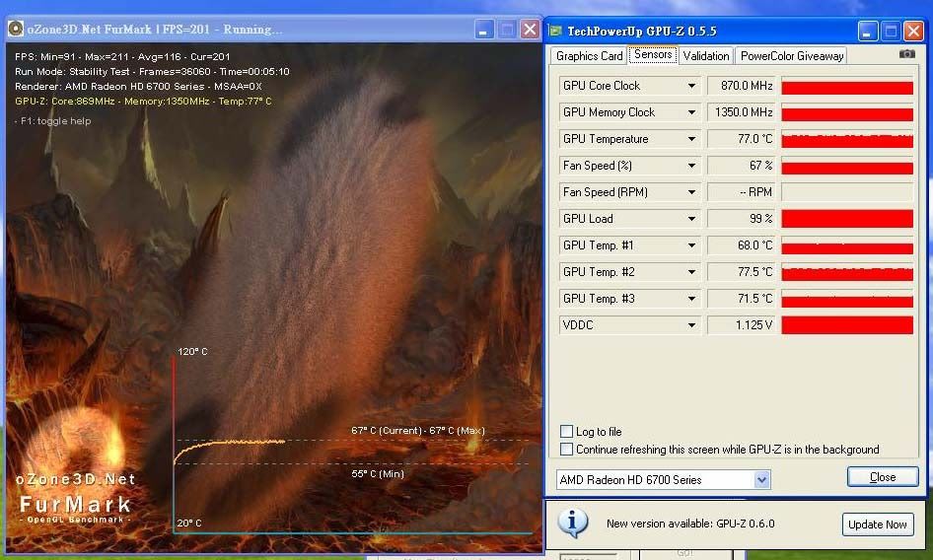The image size is (933, 560).
Task: Open the GPU Temp. #3 sensor dropdown
Action: 691,298
